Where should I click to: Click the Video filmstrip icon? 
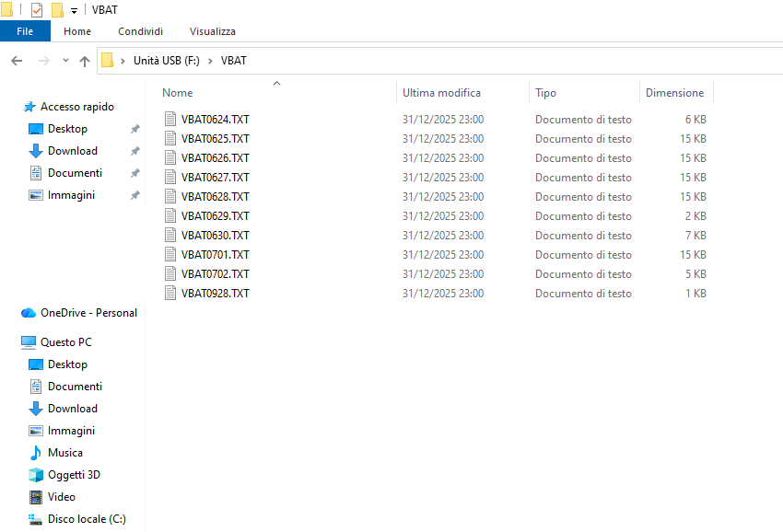point(36,497)
